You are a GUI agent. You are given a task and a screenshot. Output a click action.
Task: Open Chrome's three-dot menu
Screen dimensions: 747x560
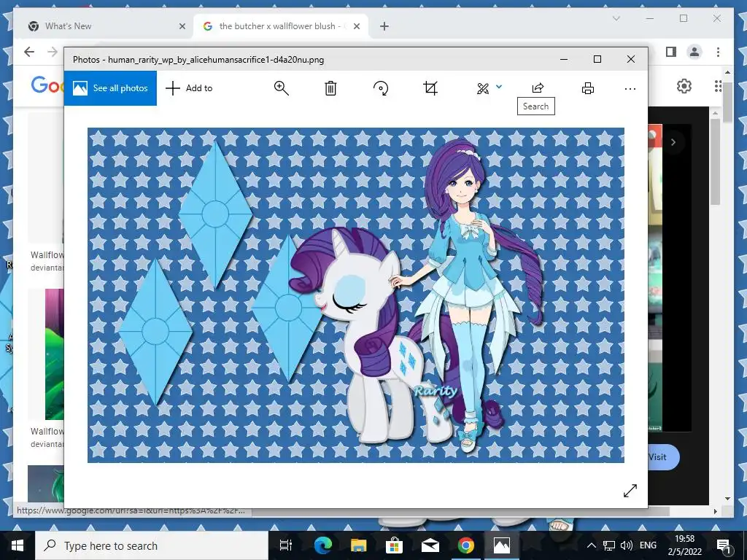(x=718, y=52)
